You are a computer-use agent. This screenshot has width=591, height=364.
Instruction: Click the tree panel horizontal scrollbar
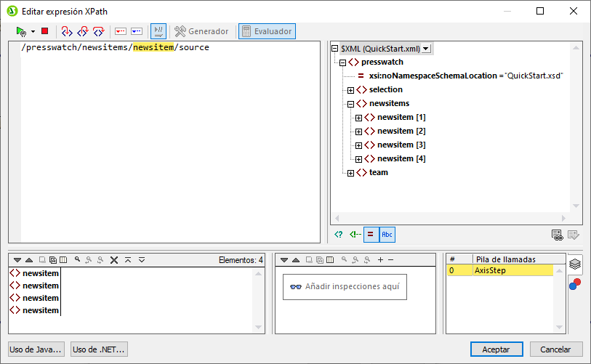451,219
